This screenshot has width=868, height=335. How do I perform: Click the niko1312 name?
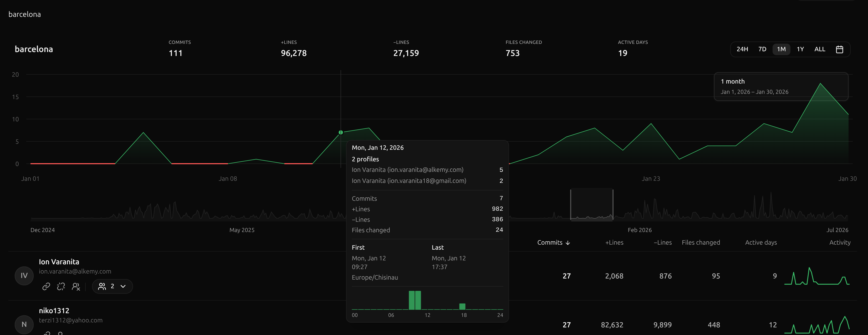click(x=54, y=310)
